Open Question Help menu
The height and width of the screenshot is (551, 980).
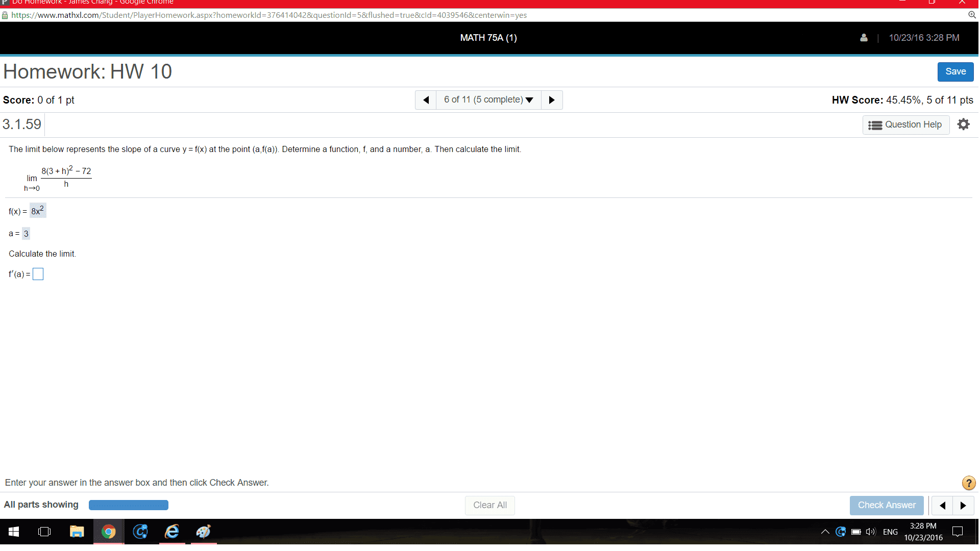click(x=905, y=124)
